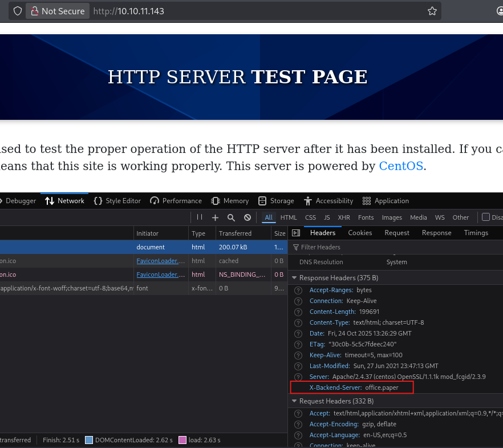Screen dimensions: 503x448
Task: Filter requests by CSS
Action: coord(310,217)
